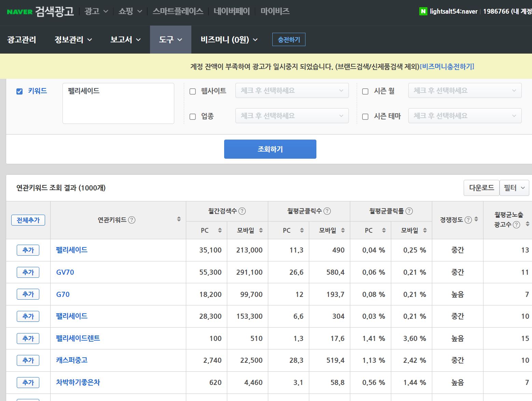This screenshot has width=532, height=401.
Task: Click the 전체추가 button
Action: point(28,220)
